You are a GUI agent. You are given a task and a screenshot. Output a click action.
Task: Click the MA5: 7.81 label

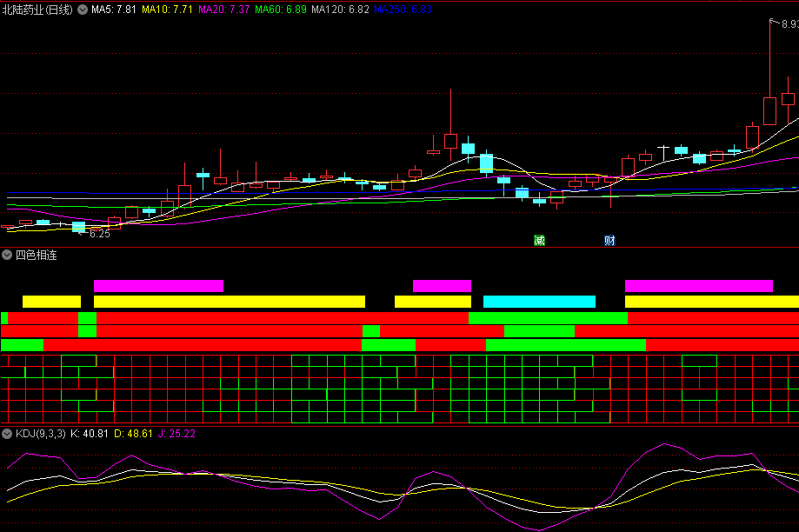click(x=114, y=10)
